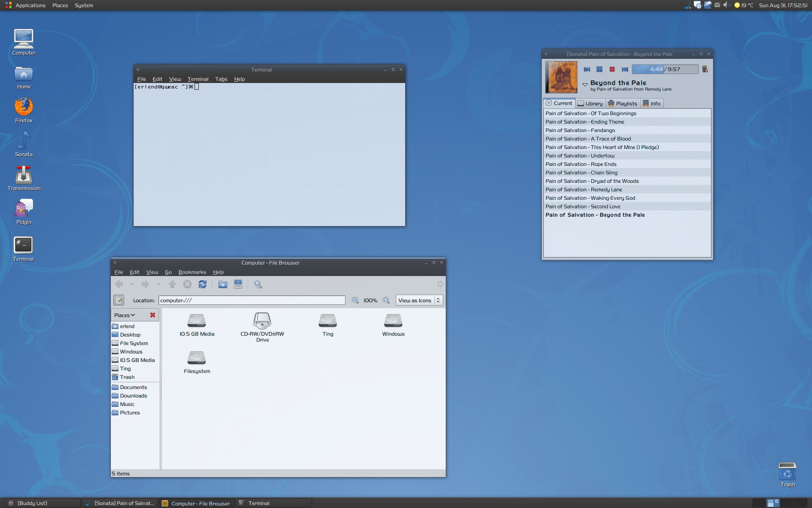Viewport: 812px width, 508px height.
Task: Select the bold Beyond the Pale track
Action: (x=627, y=215)
